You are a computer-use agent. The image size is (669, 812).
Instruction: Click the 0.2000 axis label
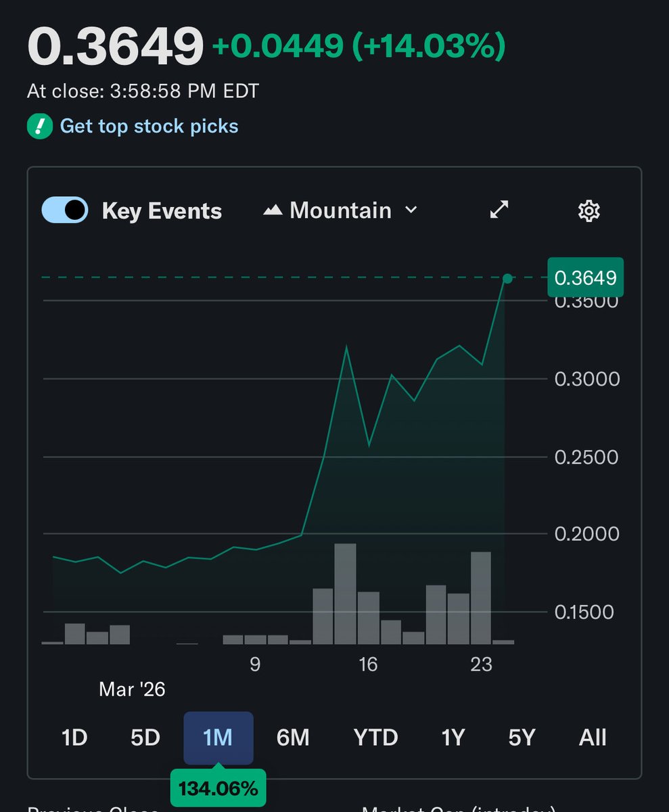[x=587, y=535]
